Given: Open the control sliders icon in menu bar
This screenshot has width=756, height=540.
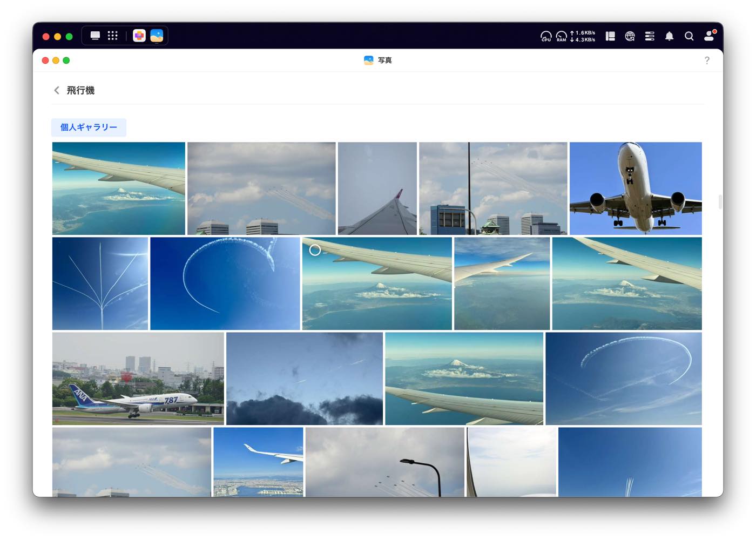Looking at the screenshot, I should (x=650, y=36).
